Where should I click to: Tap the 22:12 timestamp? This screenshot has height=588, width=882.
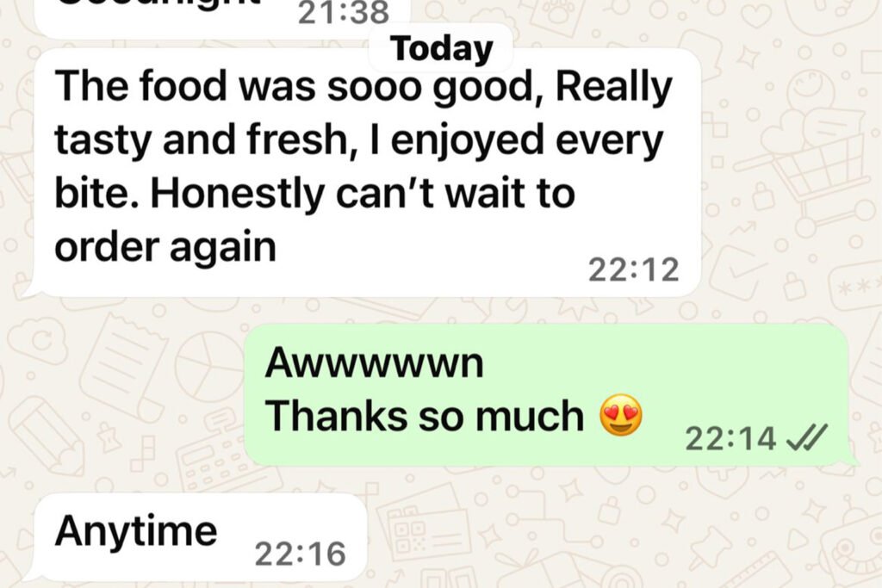click(x=633, y=269)
